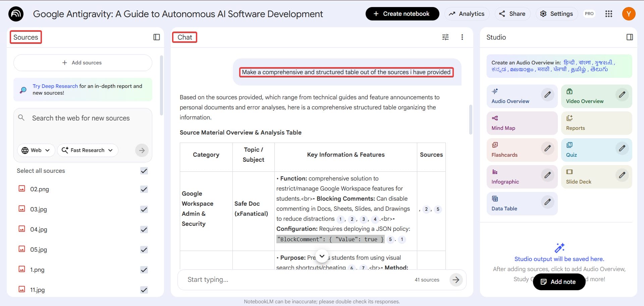
Task: Click the Add sources button
Action: tap(83, 63)
